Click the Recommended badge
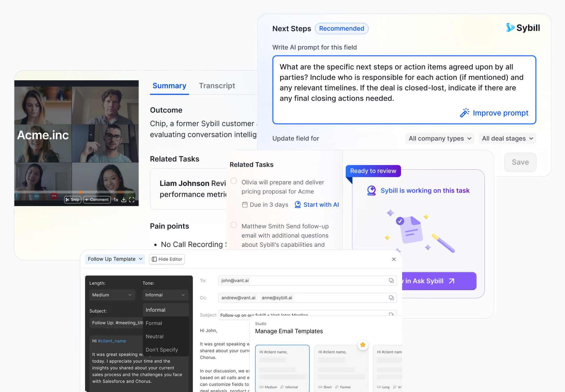565x392 pixels. [342, 28]
